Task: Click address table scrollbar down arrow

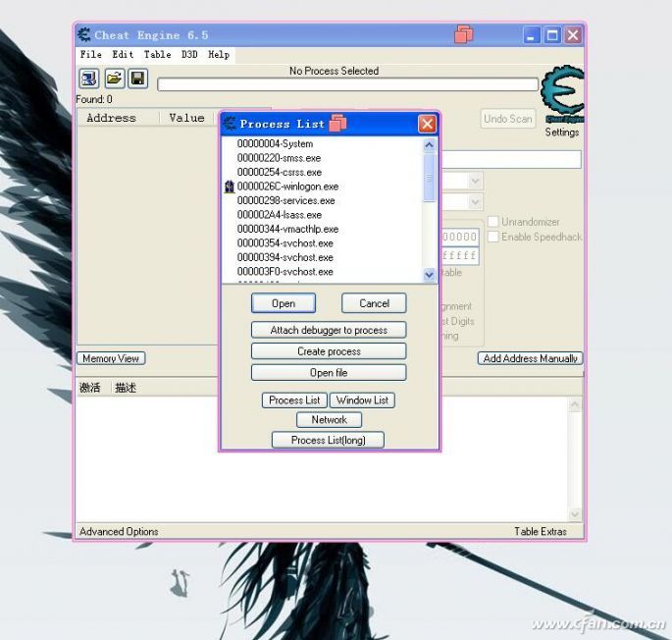Action: tap(575, 514)
